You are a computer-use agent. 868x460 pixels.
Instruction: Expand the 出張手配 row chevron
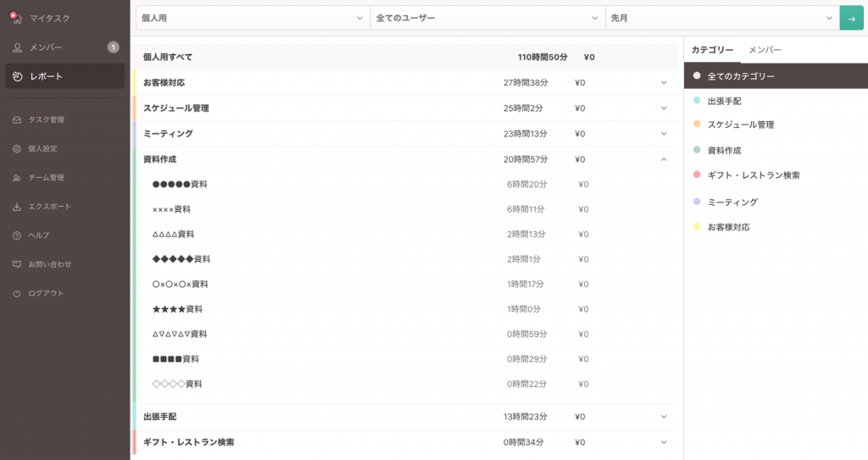pos(664,417)
